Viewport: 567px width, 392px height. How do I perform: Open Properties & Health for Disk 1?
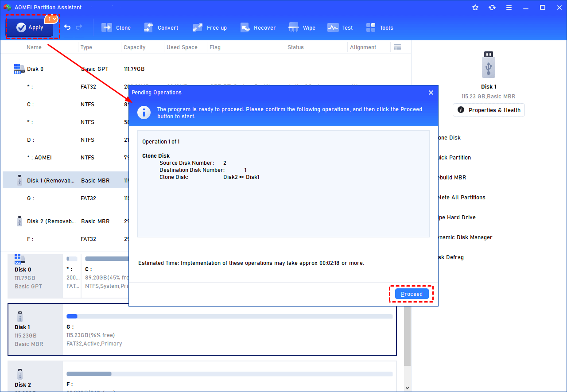489,110
